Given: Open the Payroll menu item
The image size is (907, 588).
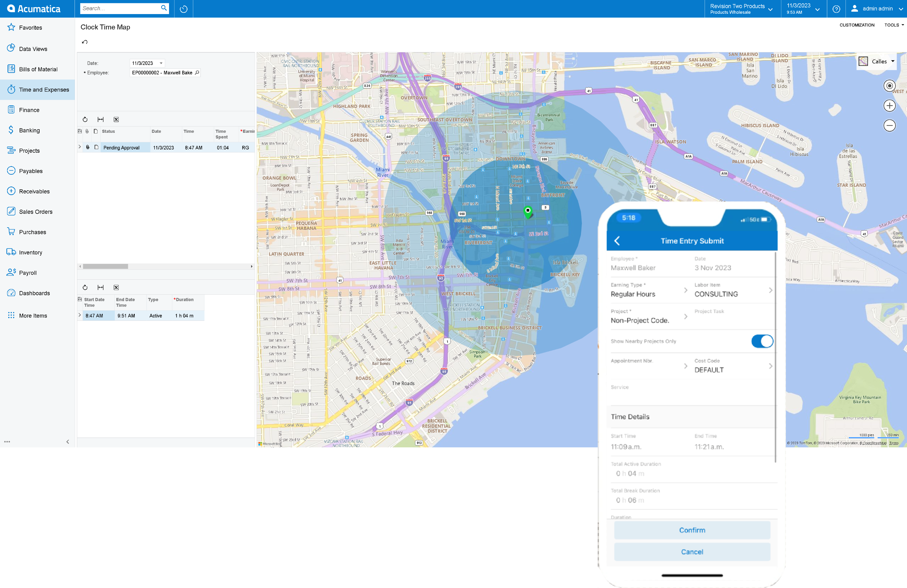Looking at the screenshot, I should (28, 273).
